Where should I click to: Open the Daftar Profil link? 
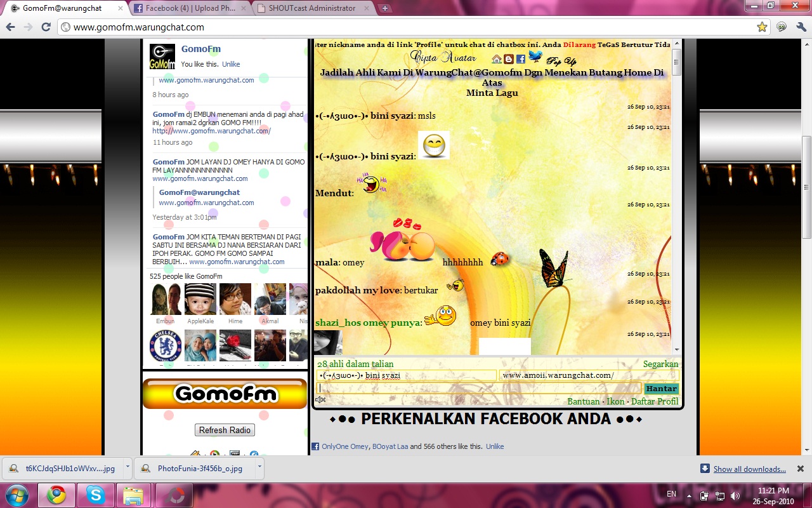point(655,401)
